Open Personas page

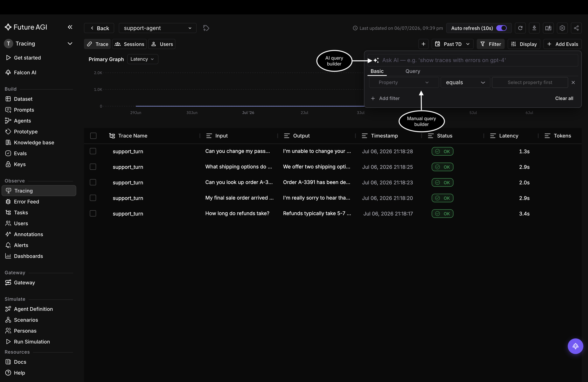[25, 331]
